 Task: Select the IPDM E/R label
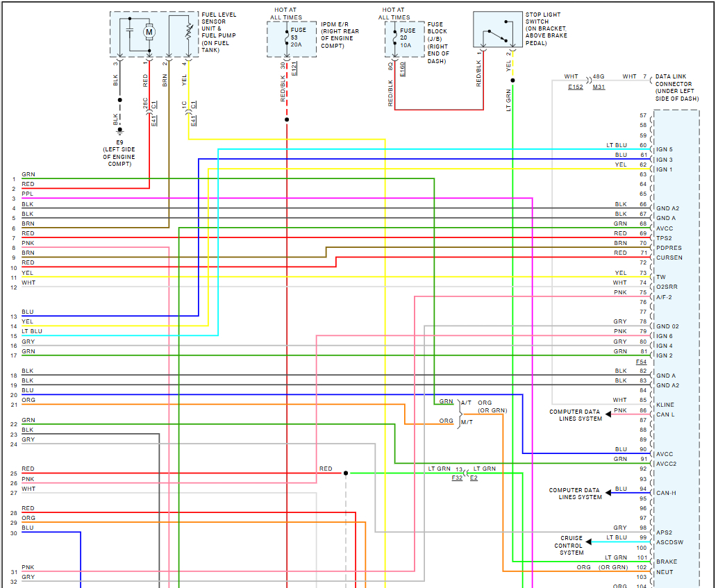tap(340, 35)
